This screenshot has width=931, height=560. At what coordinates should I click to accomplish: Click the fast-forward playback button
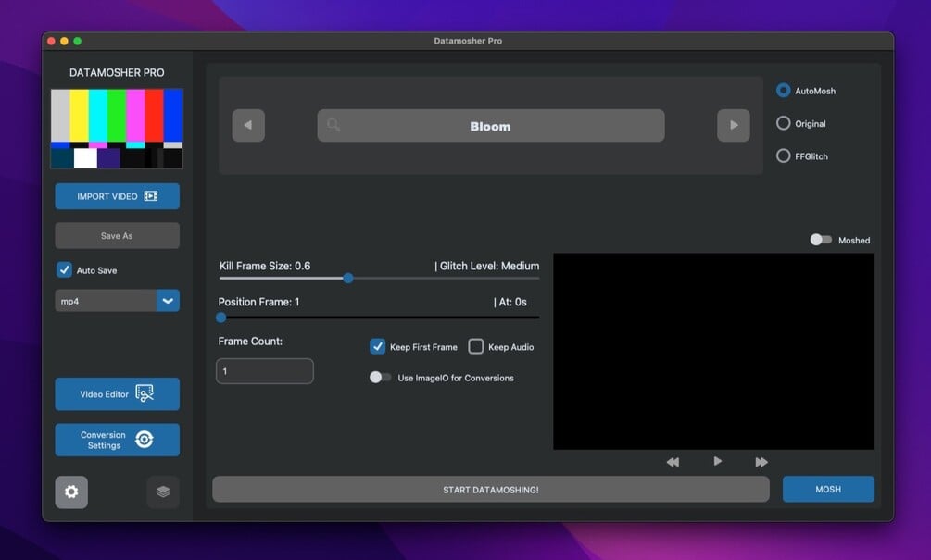click(x=761, y=462)
